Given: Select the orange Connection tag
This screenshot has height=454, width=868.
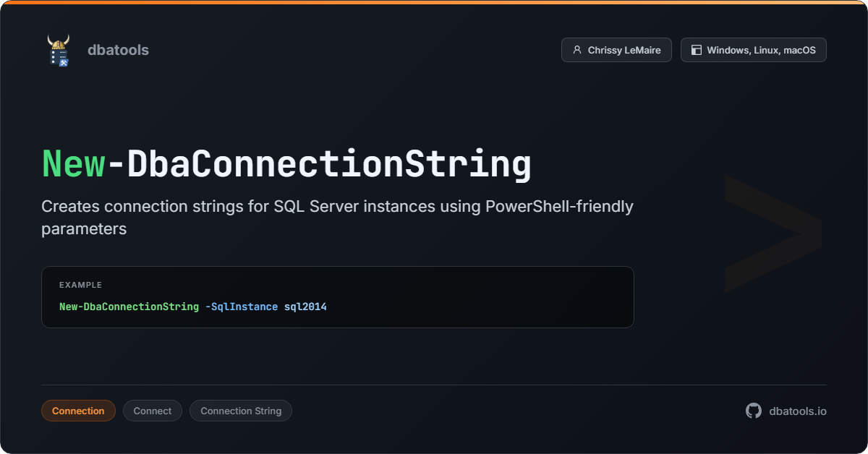Looking at the screenshot, I should [x=78, y=411].
